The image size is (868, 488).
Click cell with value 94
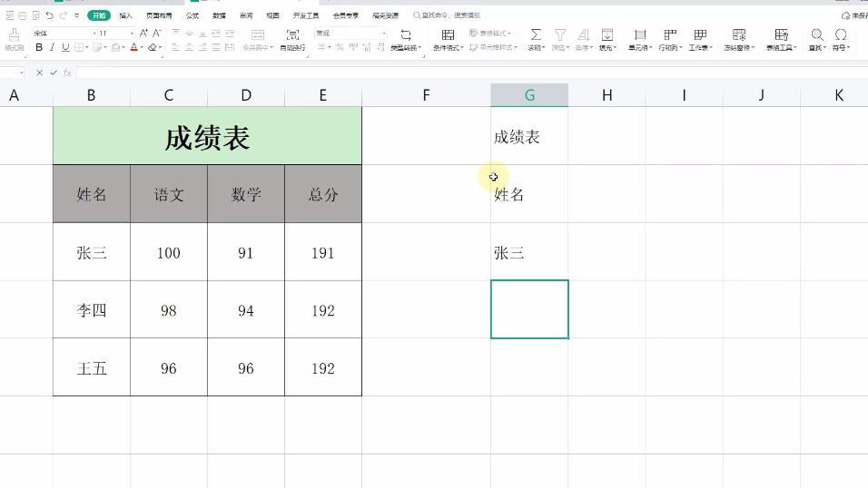tap(246, 310)
